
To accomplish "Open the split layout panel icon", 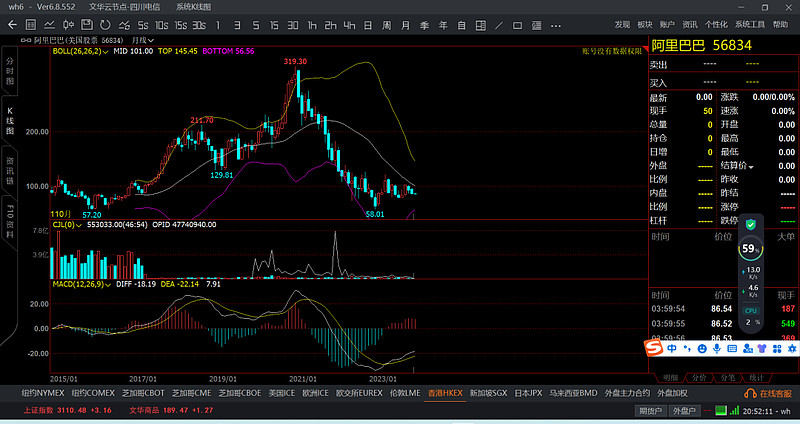I will click(x=481, y=25).
